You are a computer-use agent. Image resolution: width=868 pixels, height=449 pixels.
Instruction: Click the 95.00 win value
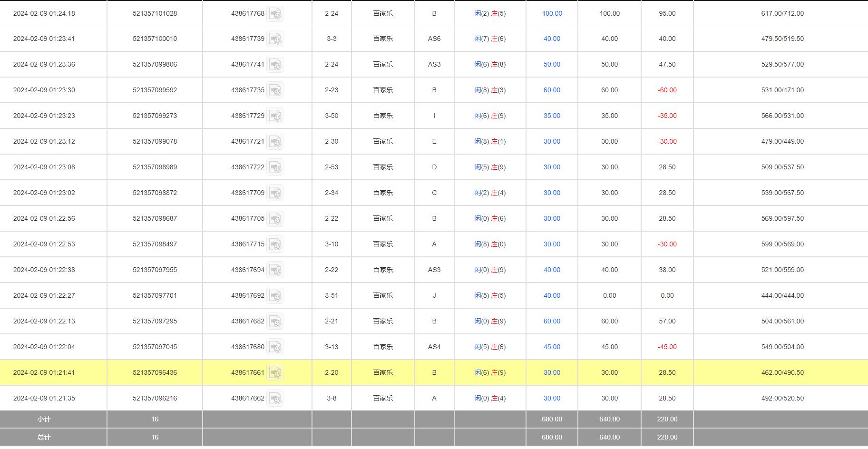[x=667, y=13]
